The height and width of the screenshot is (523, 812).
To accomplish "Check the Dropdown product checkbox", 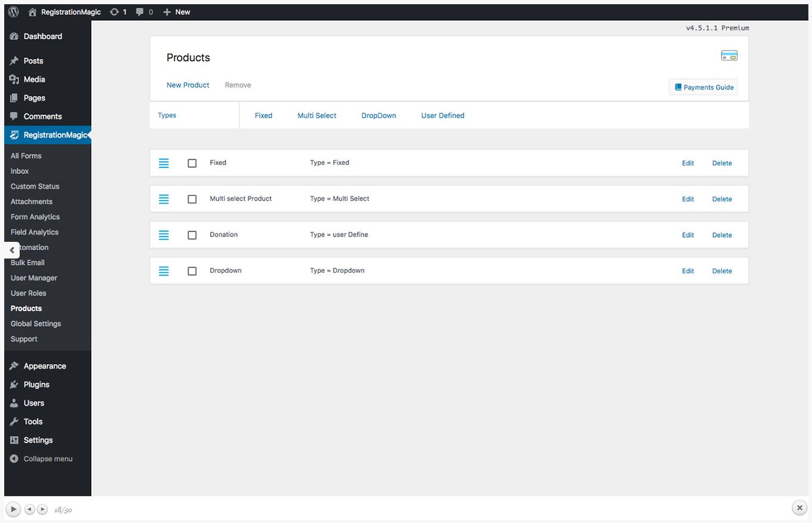I will tap(192, 271).
